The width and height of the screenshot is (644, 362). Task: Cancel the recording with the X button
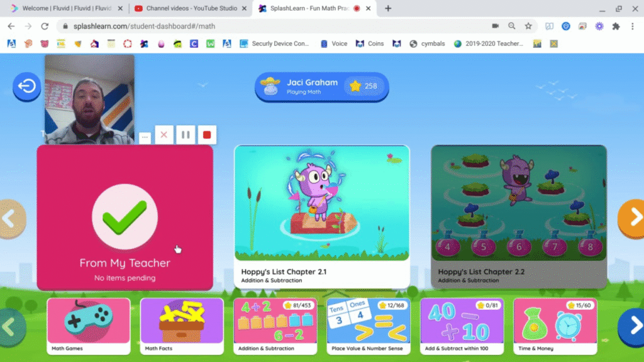pyautogui.click(x=164, y=134)
